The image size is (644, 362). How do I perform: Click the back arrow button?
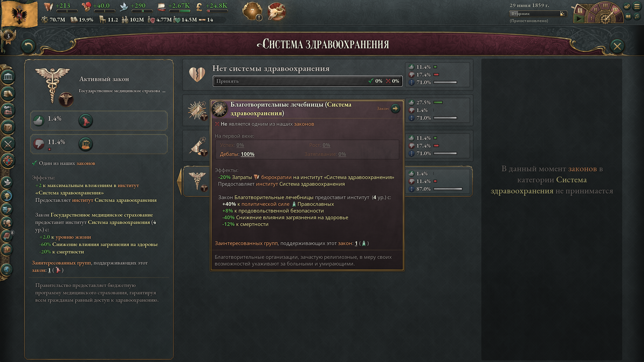tap(28, 46)
